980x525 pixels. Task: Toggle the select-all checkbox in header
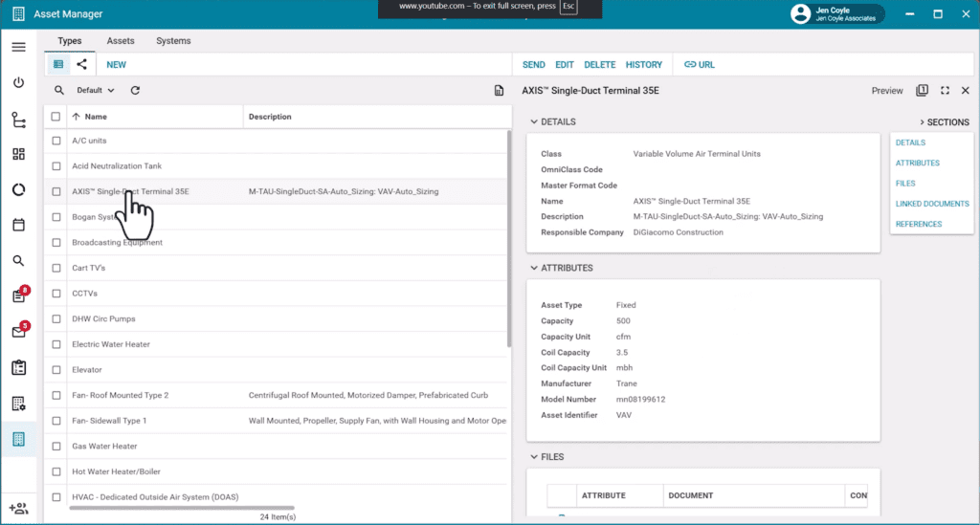pos(56,117)
